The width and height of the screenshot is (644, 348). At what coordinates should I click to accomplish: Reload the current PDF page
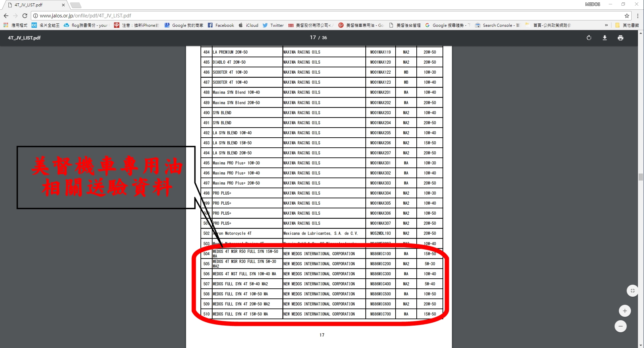[25, 16]
